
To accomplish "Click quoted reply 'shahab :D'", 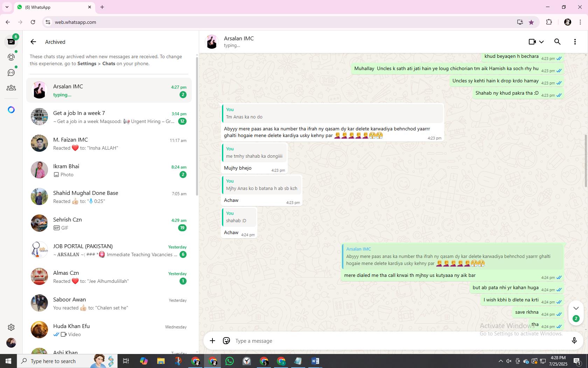I will [x=239, y=217].
